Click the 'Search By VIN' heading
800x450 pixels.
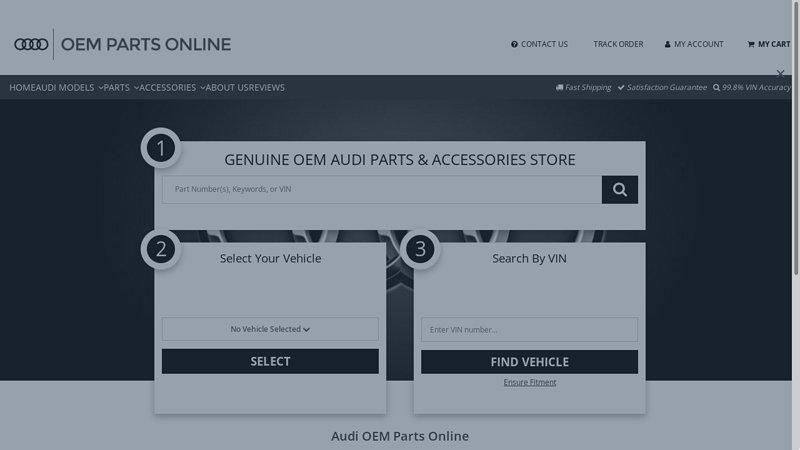click(529, 259)
